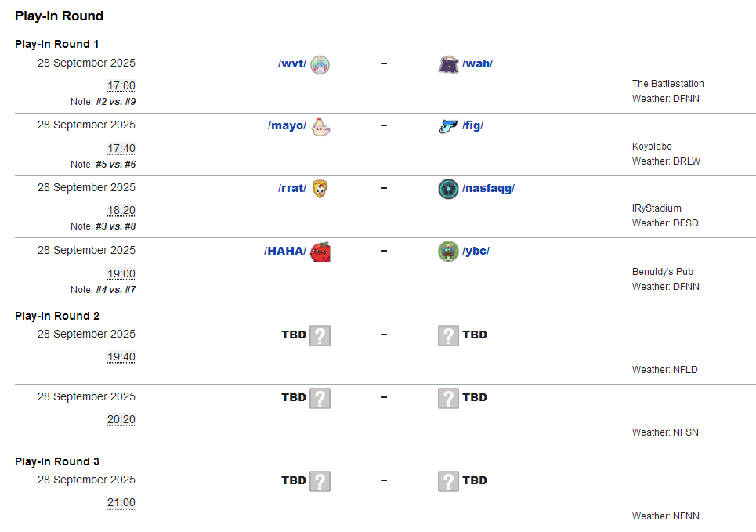
Task: Open the /nasfaqg/ team link
Action: 488,188
